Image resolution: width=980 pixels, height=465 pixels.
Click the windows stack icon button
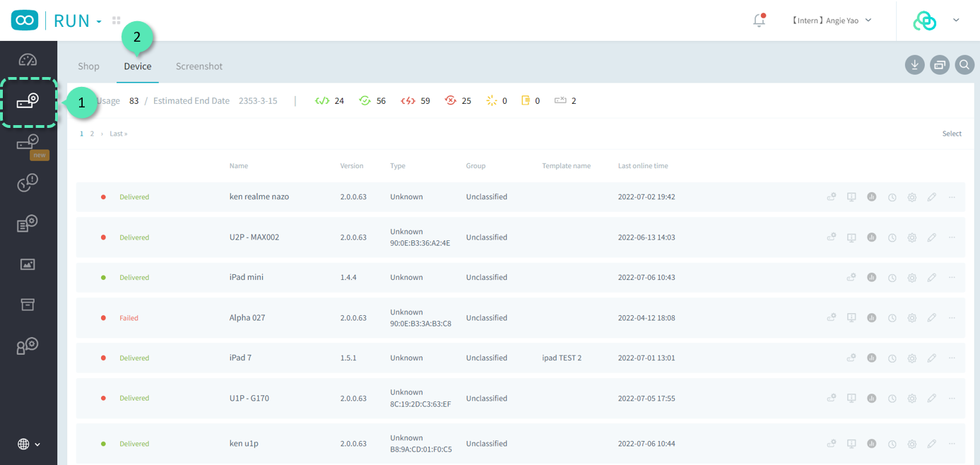click(940, 65)
